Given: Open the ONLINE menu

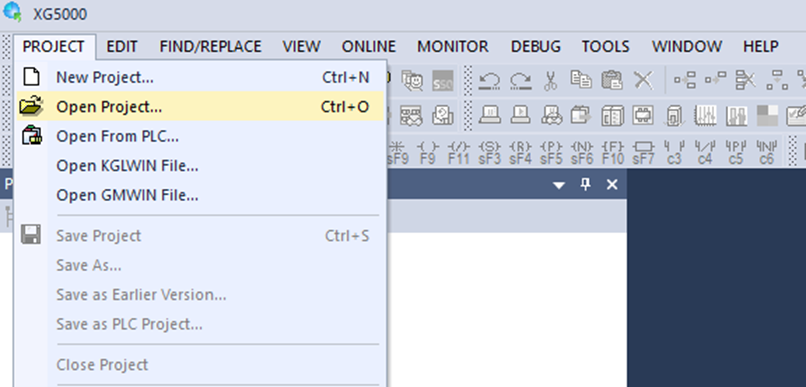Looking at the screenshot, I should 369,47.
